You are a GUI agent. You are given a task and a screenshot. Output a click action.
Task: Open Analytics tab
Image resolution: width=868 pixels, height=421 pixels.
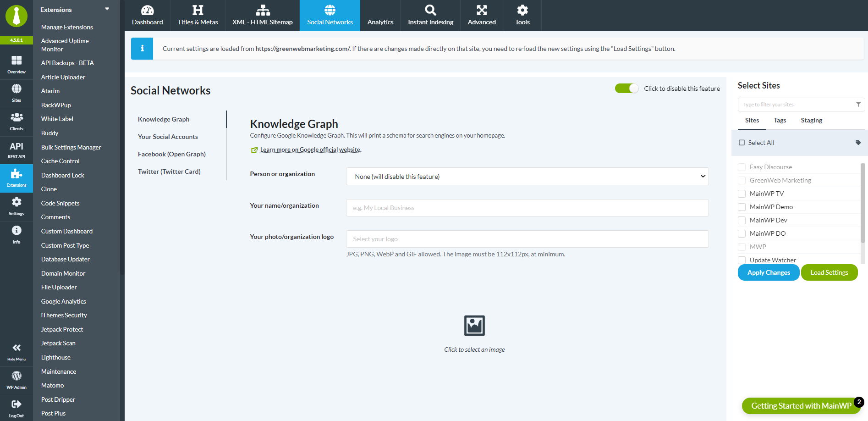point(380,16)
